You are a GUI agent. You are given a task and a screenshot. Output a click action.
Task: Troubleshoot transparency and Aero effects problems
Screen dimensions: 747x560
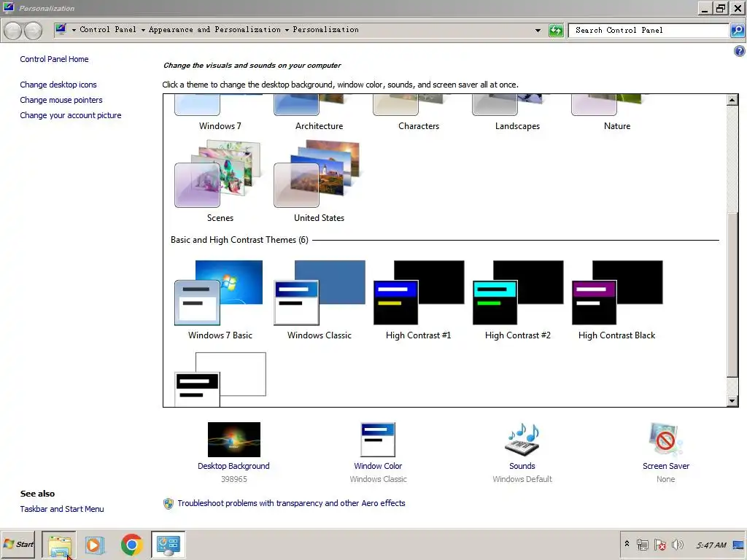click(291, 503)
